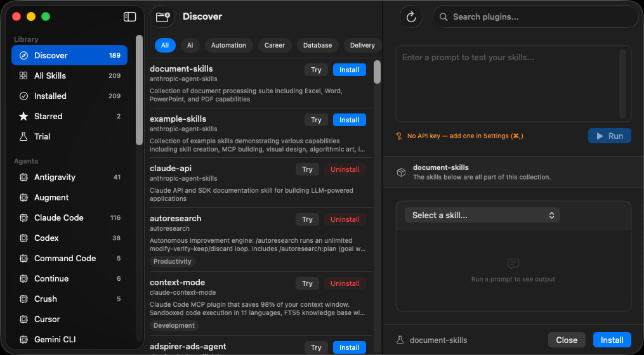The image size is (644, 355).
Task: Open Starred skills in the sidebar
Action: tap(48, 116)
